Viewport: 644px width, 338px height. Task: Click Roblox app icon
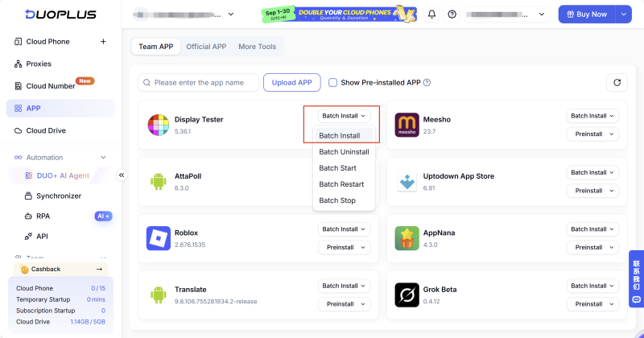pos(159,238)
